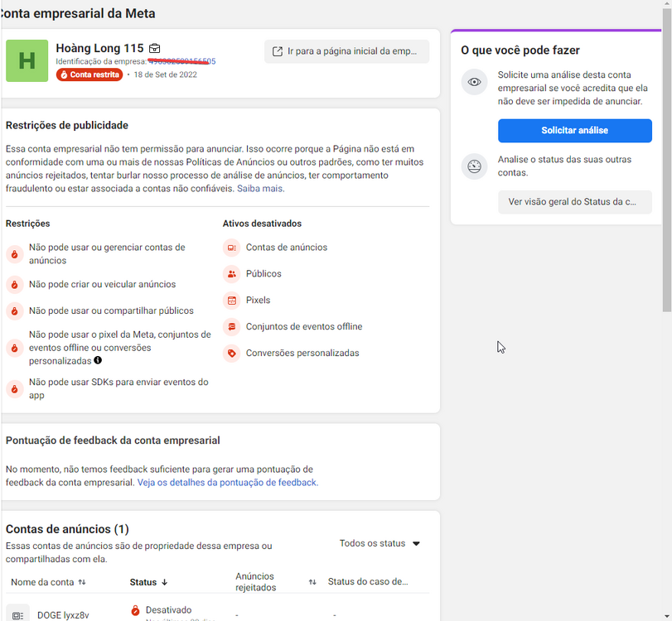Click the DOGE lyxz8v account name
Viewport: 672px width, 621px height.
(63, 615)
